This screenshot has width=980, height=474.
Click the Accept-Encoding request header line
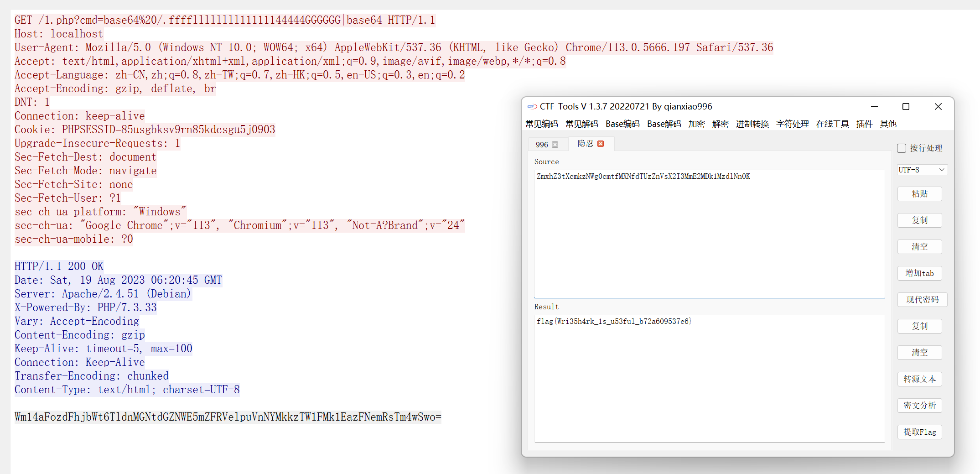click(x=115, y=89)
